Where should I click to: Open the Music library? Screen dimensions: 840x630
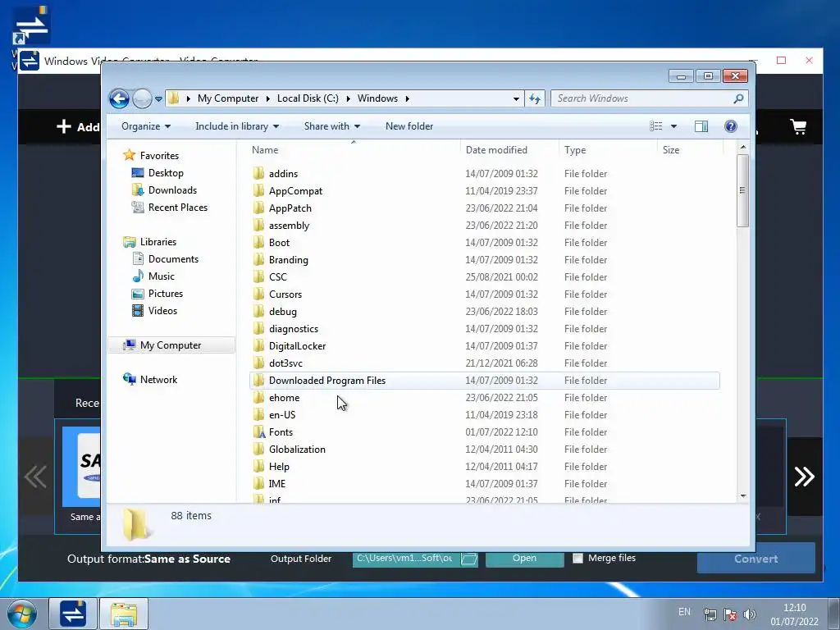(x=162, y=276)
